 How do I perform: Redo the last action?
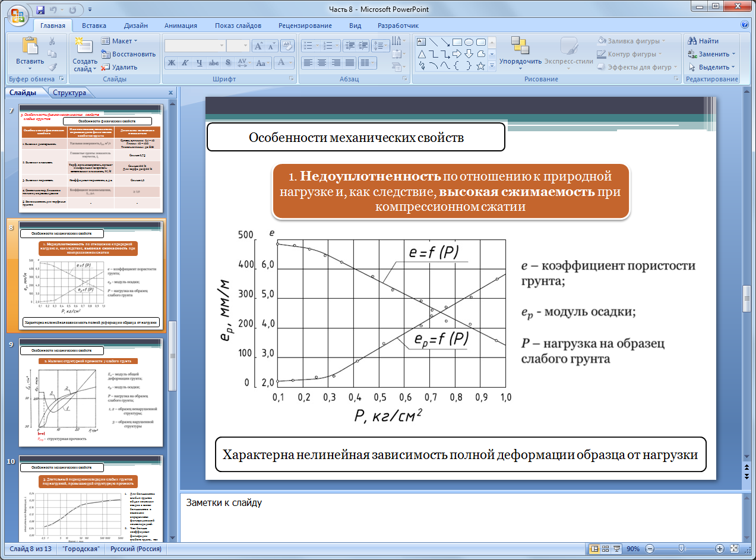[72, 10]
